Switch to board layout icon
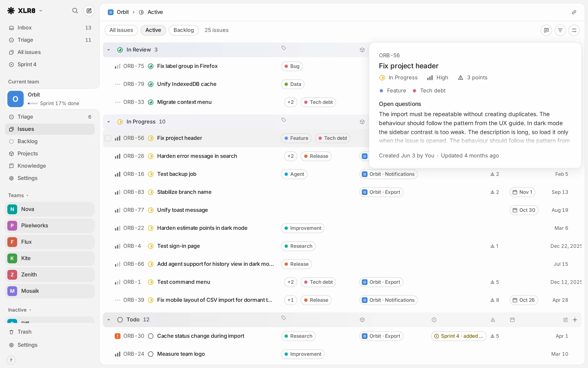 (x=546, y=30)
